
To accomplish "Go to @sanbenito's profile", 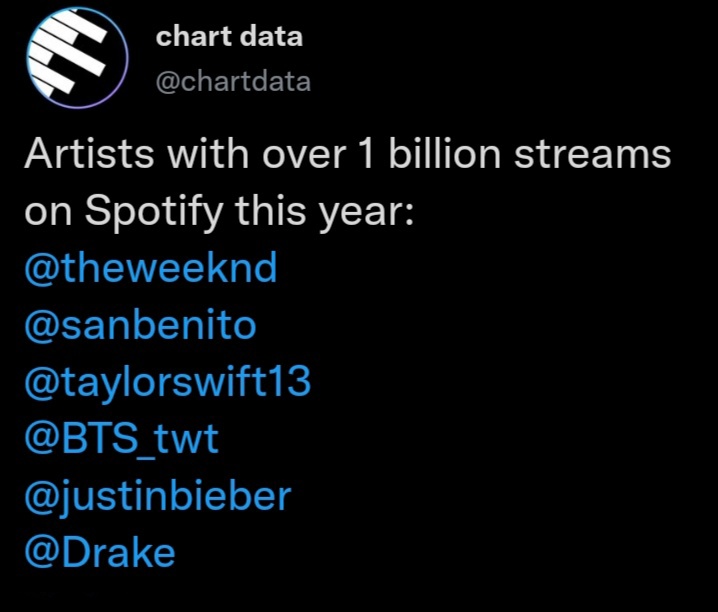I will (x=140, y=325).
